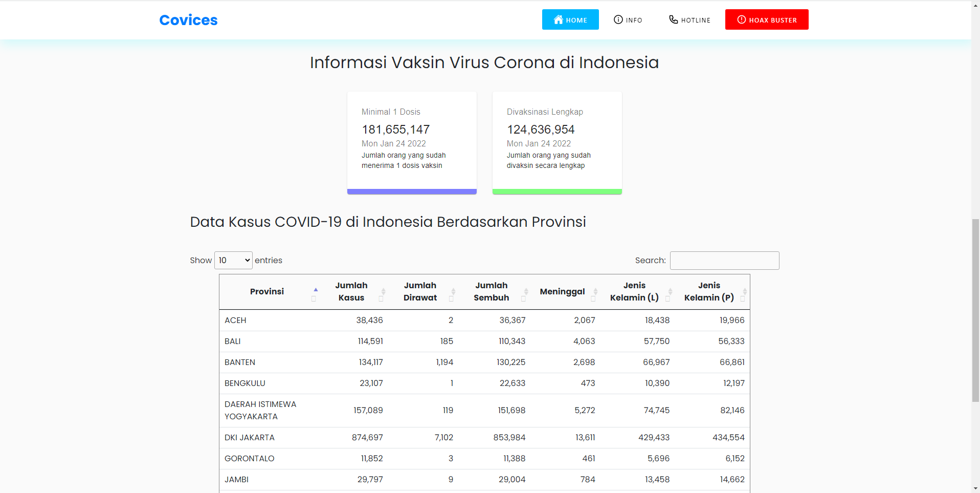Sort table by Jumlah Kasus column

[355, 292]
